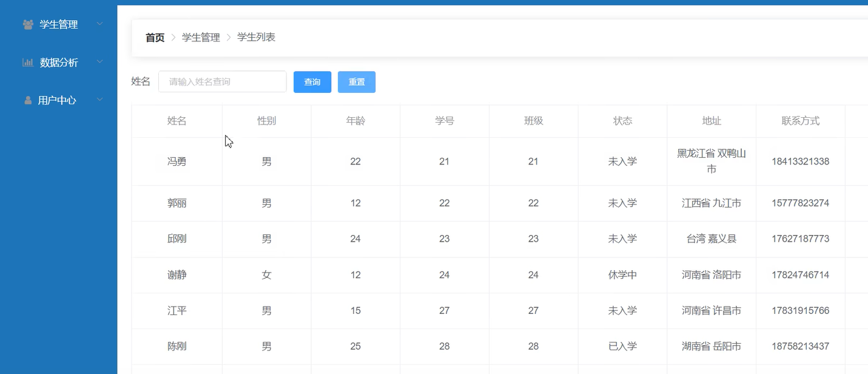The height and width of the screenshot is (374, 868).
Task: Click the address 黑龙江省 双鸭山市
Action: coord(712,161)
